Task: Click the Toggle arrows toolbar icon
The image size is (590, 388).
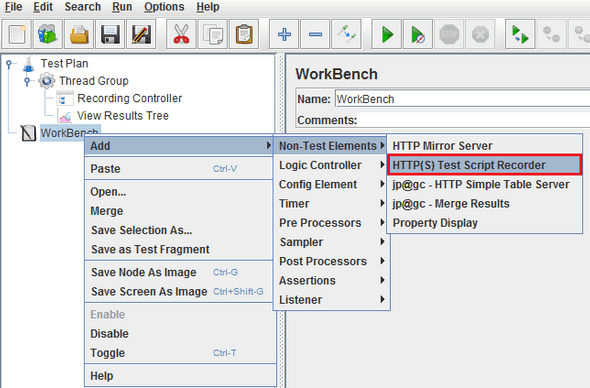Action: click(346, 35)
